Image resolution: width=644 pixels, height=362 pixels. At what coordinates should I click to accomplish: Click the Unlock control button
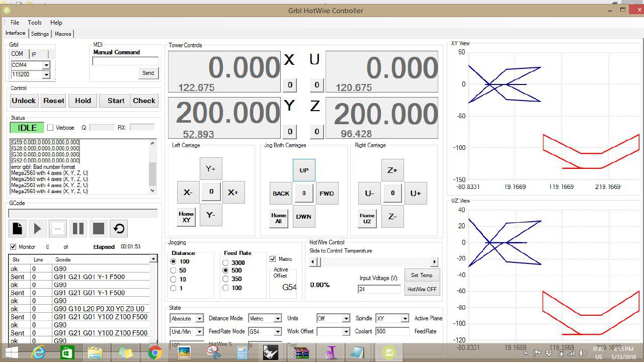(24, 101)
